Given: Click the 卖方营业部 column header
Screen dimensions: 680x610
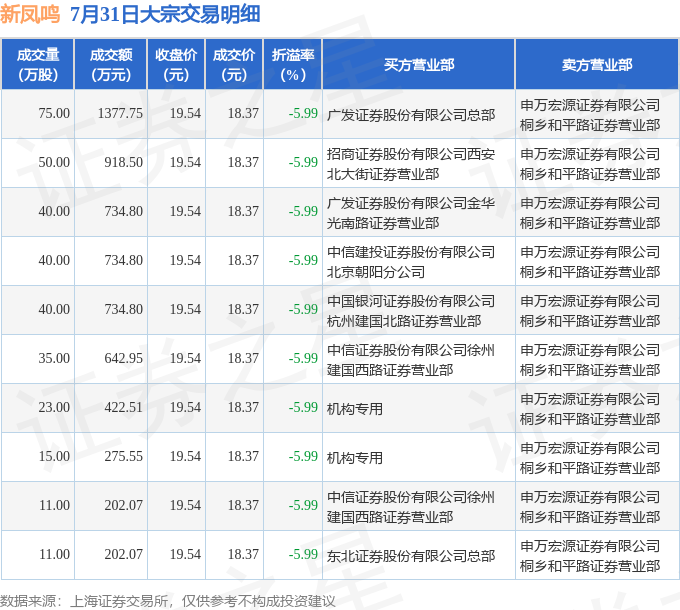Looking at the screenshot, I should coord(597,65).
